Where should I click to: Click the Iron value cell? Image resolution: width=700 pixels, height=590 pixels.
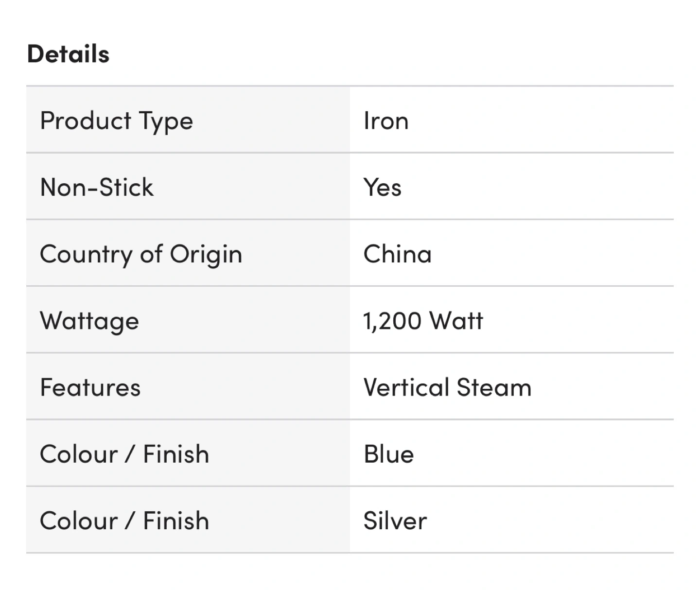[386, 121]
